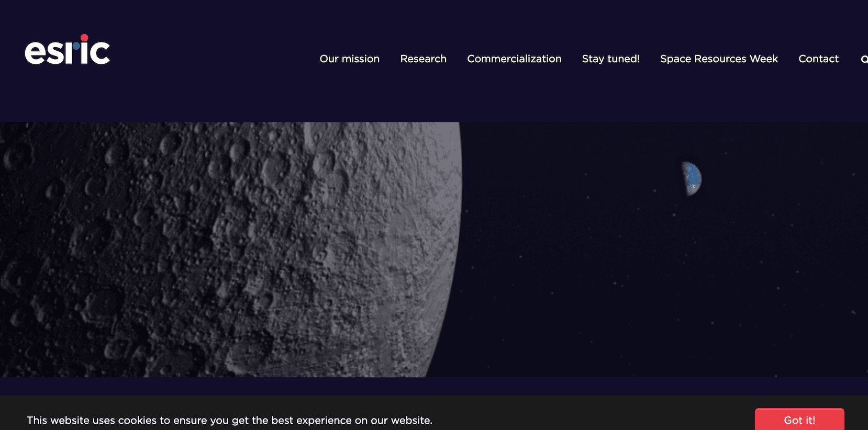Click the small Earth in the banner
The width and height of the screenshot is (868, 430).
point(692,179)
